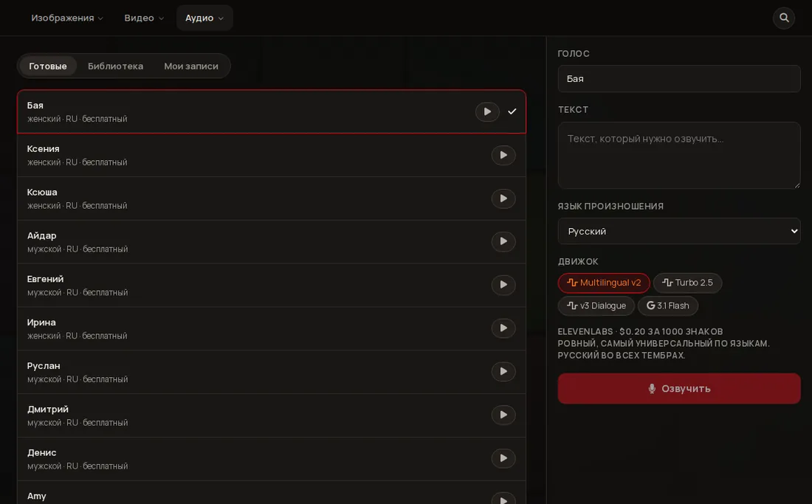Viewport: 812px width, 504px height.
Task: Play preview of the Бая voice
Action: point(487,111)
